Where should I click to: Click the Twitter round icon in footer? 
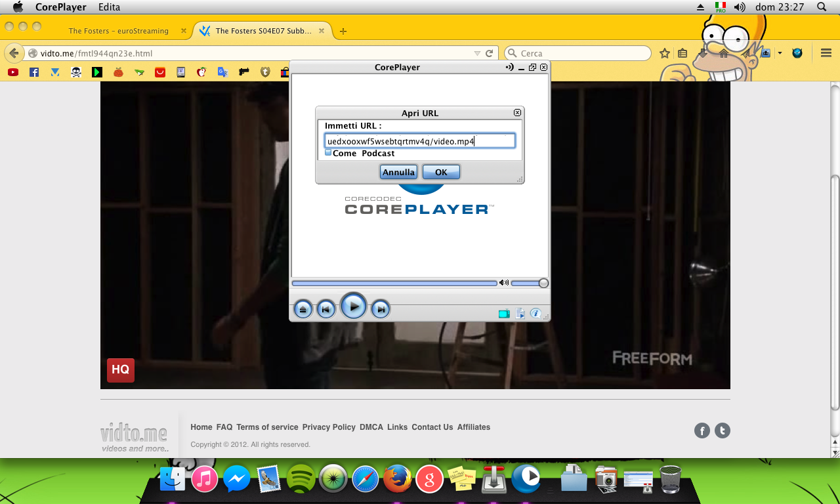tap(723, 430)
